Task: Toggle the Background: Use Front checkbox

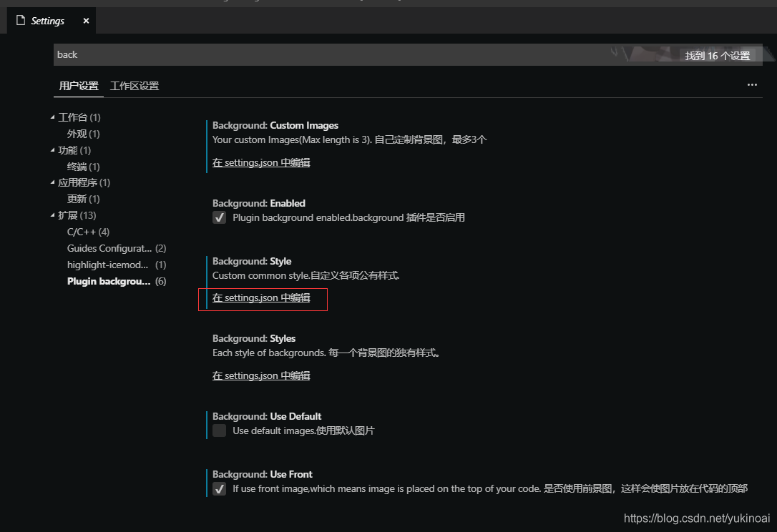Action: (219, 489)
